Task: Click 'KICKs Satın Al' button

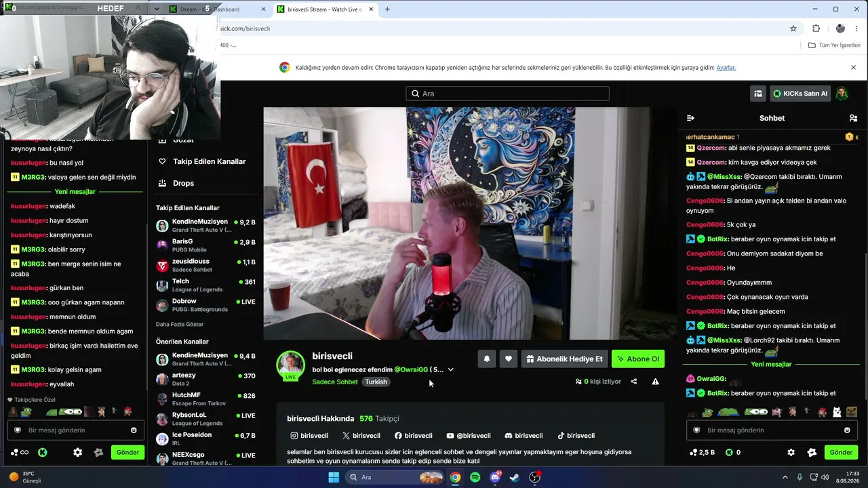Action: pos(800,94)
